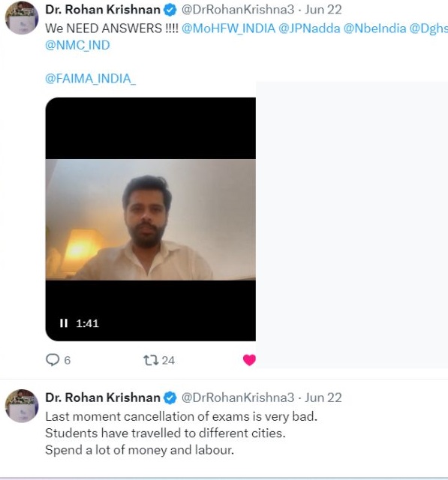
Task: Click the @DrRohanKrishna3 handle in second tweet
Action: [238, 397]
